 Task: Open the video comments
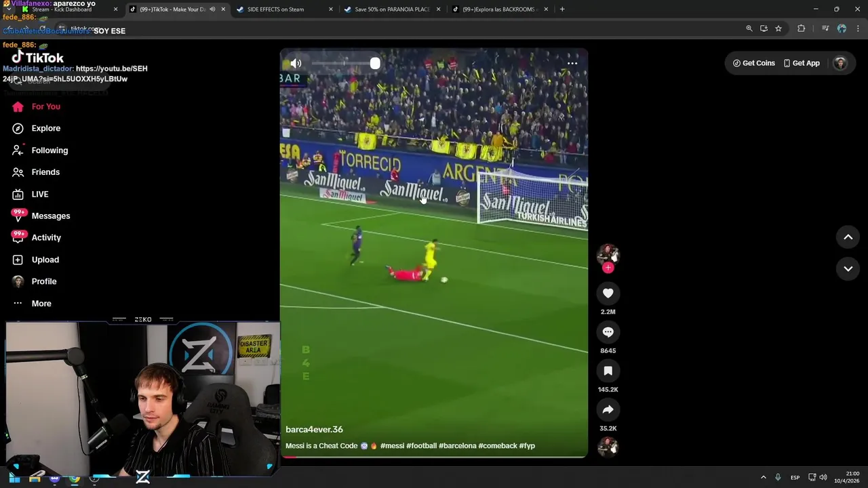(608, 332)
